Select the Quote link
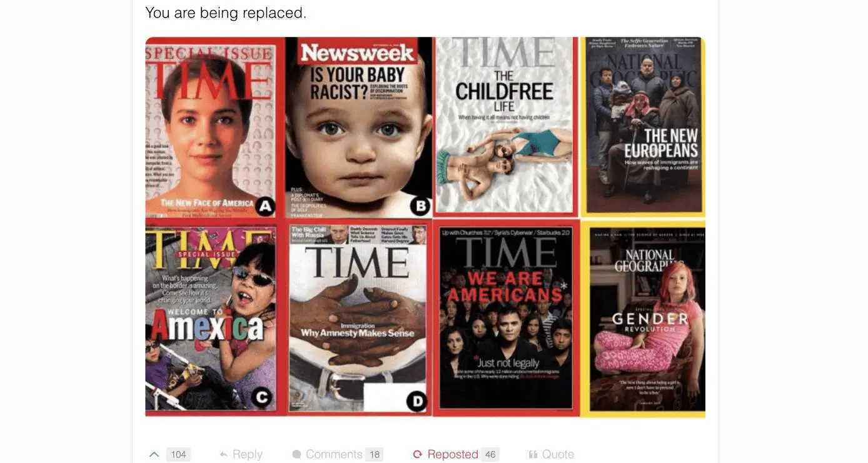 (x=558, y=455)
